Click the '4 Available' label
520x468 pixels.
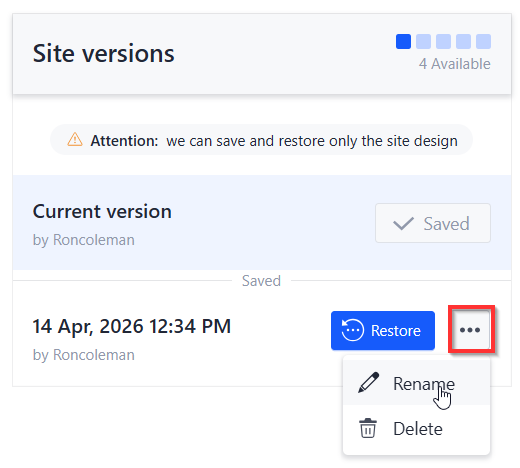(x=454, y=64)
